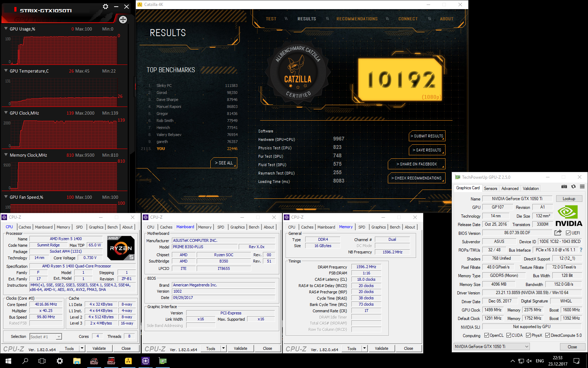Click ENG language indicator in tray

click(540, 361)
